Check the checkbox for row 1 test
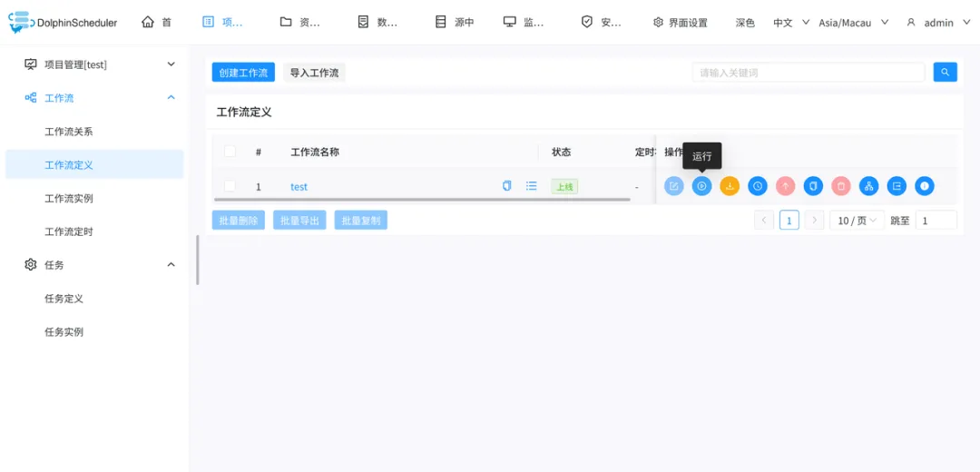Screen dimensions: 980x472 230,186
